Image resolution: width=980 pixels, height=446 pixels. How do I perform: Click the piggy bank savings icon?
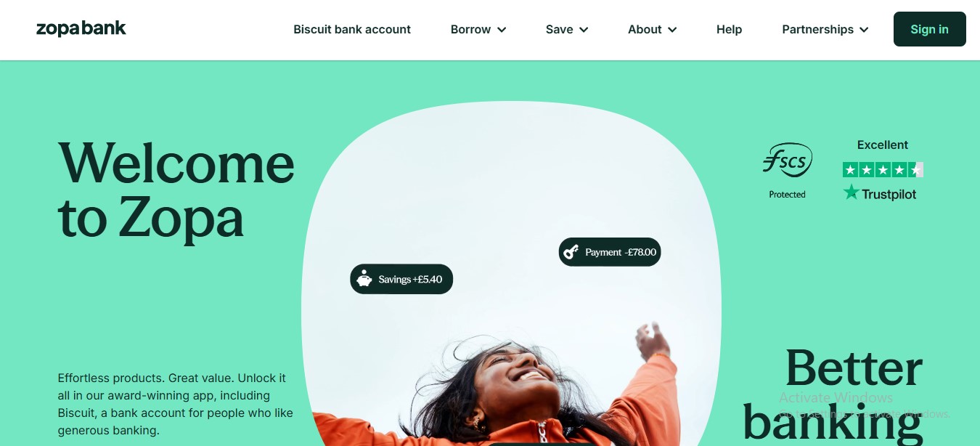tap(365, 279)
